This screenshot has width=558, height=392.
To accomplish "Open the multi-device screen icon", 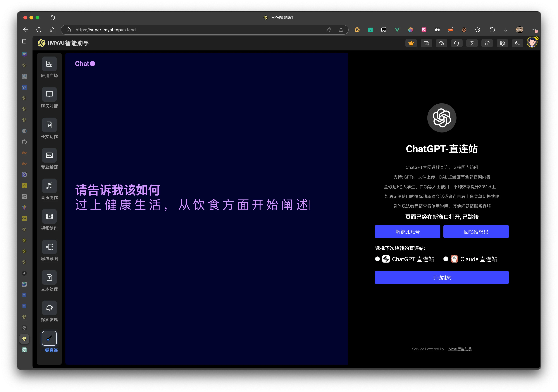I will [x=426, y=43].
